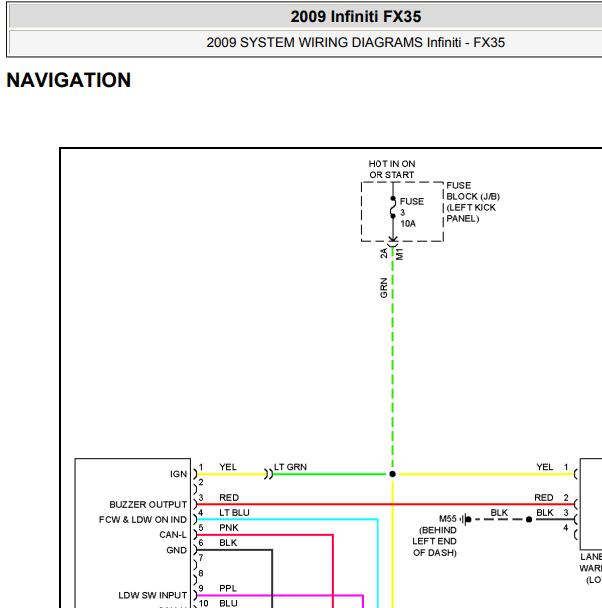Click the BLK label near right connector pin 3
This screenshot has height=608, width=602.
tap(545, 513)
